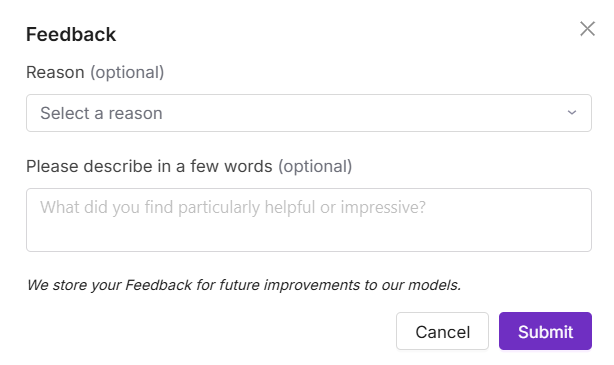The image size is (614, 365).
Task: Expand reason options via the small down arrow
Action: click(x=572, y=113)
